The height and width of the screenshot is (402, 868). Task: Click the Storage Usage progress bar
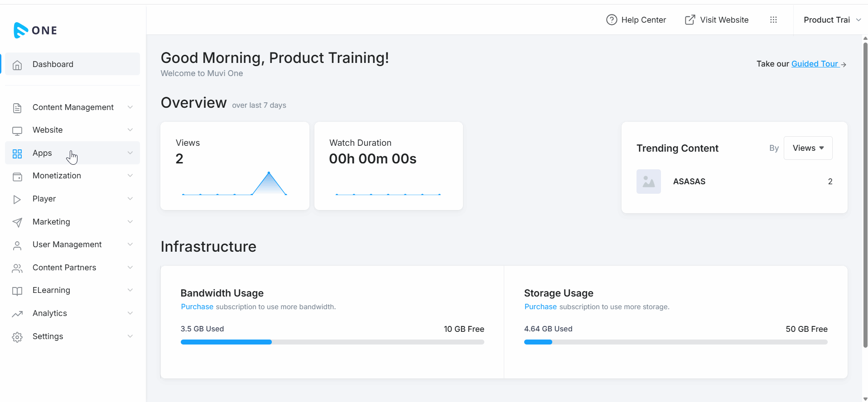pos(676,342)
